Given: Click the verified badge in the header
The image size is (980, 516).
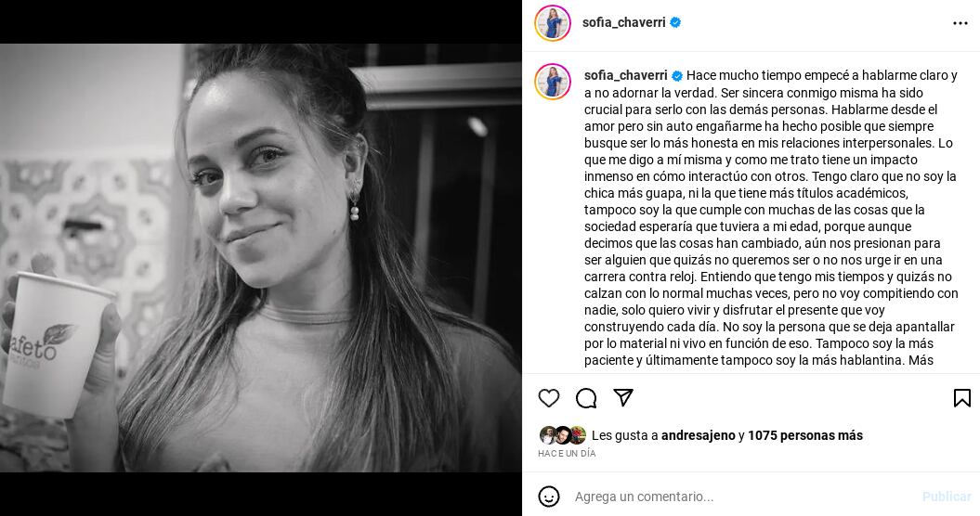Looking at the screenshot, I should (x=675, y=22).
